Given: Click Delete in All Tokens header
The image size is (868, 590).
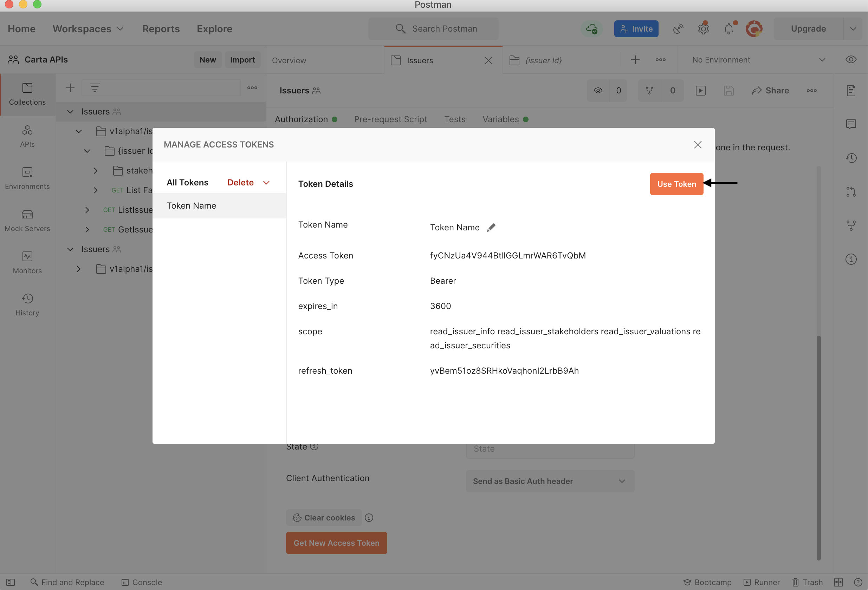Looking at the screenshot, I should tap(240, 183).
